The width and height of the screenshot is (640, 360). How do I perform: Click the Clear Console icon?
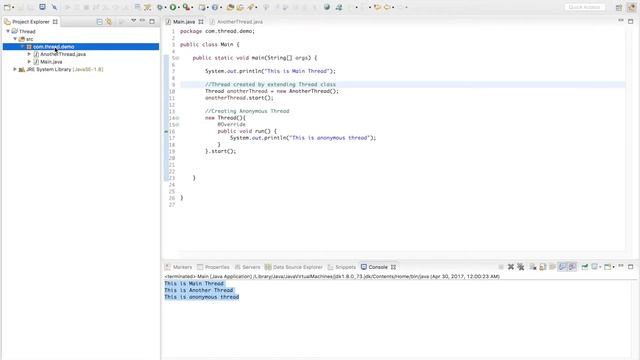coord(533,267)
